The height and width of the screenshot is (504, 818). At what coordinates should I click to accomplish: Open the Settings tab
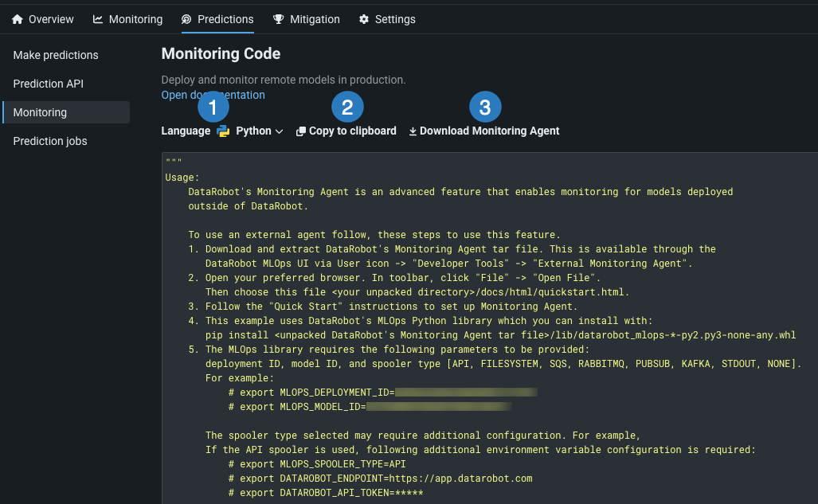click(394, 19)
